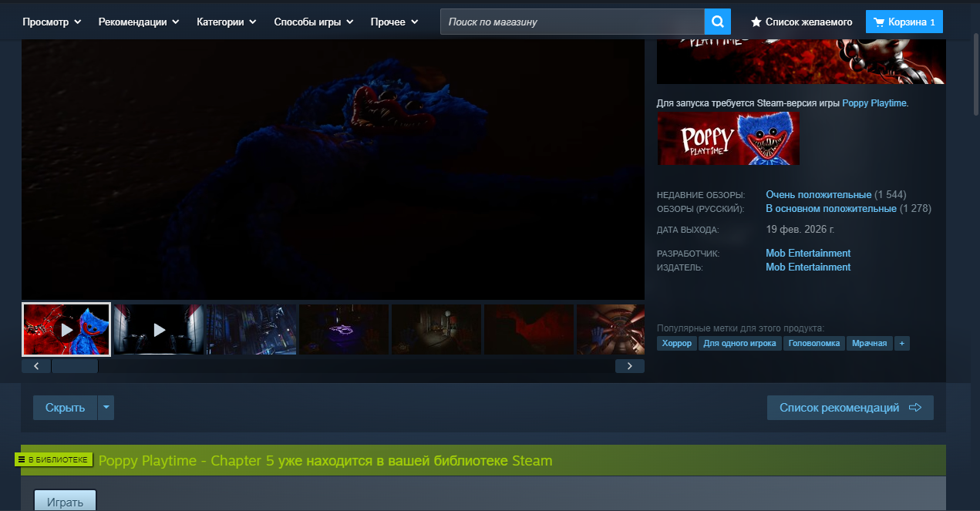Open publisher Mob Entertainment link
The image size is (980, 511).
point(808,267)
